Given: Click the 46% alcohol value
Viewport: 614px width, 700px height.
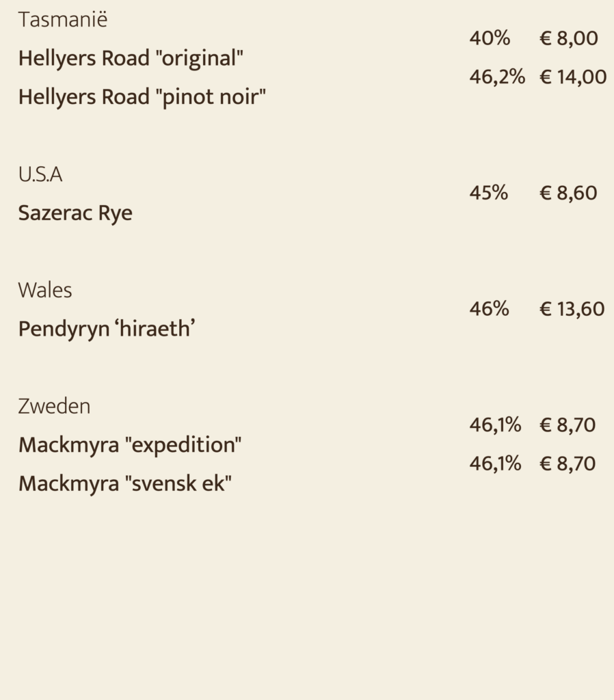Looking at the screenshot, I should [489, 310].
